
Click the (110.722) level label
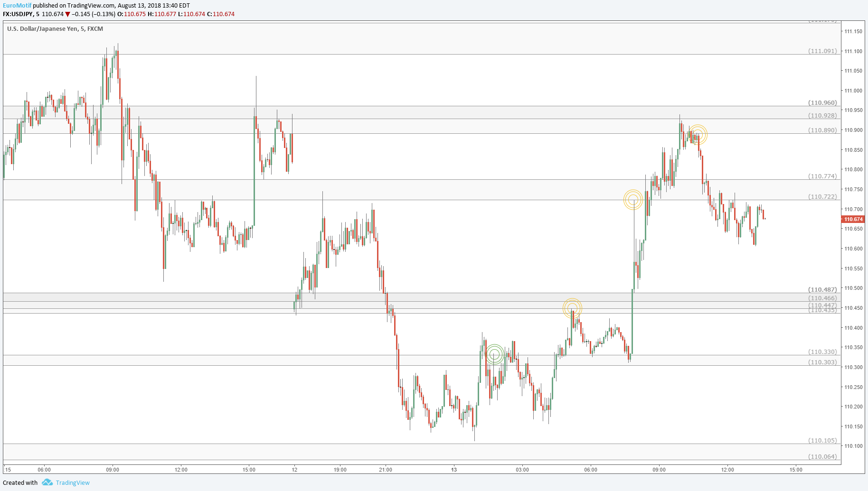(x=823, y=196)
